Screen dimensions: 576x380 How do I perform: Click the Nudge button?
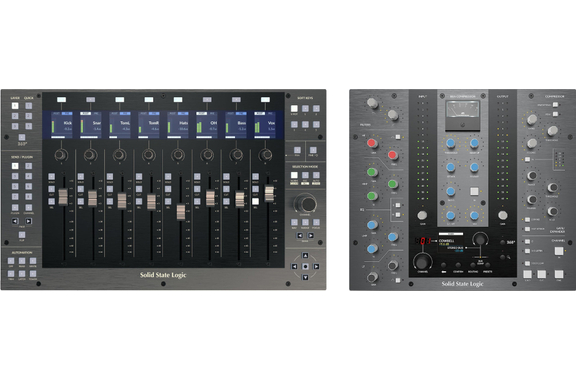tap(305, 222)
